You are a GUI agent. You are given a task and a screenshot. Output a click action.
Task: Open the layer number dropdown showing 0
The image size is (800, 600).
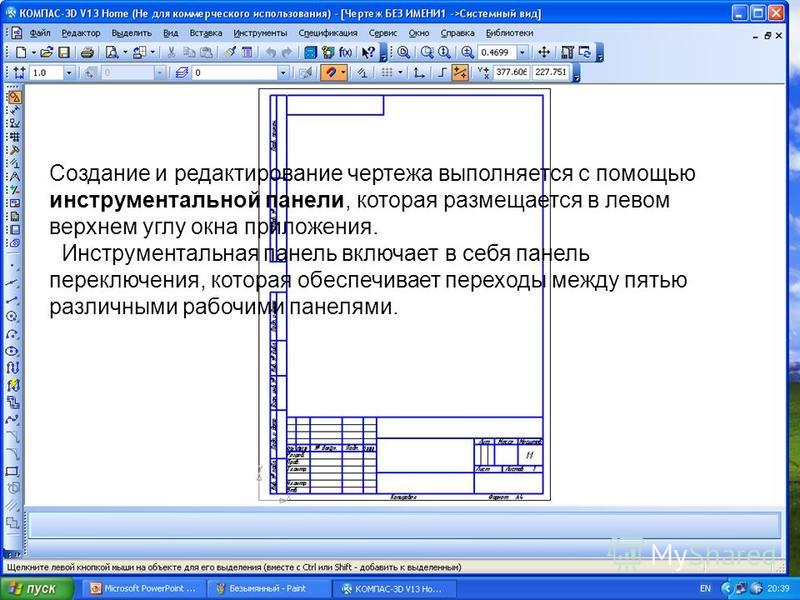tap(283, 73)
